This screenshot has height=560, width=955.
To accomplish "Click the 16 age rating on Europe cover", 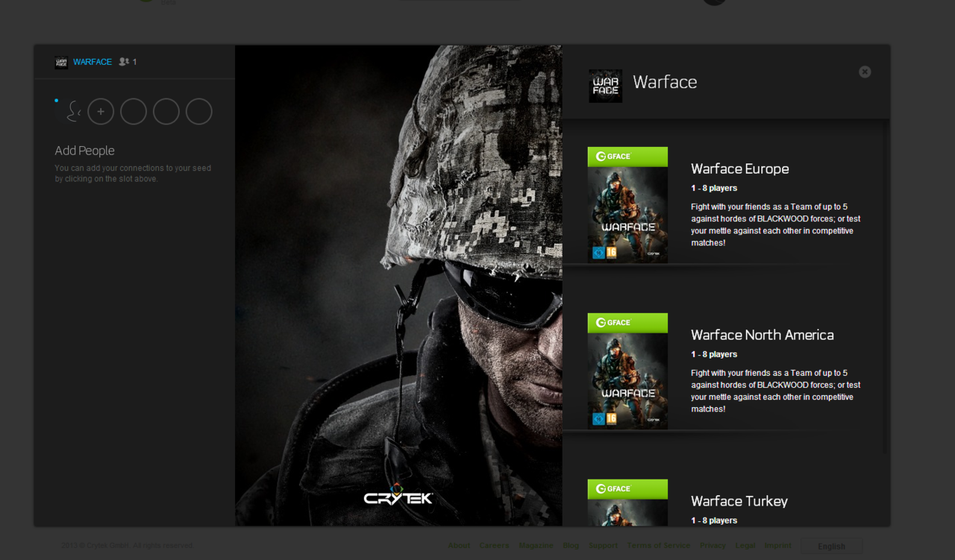I will pos(611,253).
